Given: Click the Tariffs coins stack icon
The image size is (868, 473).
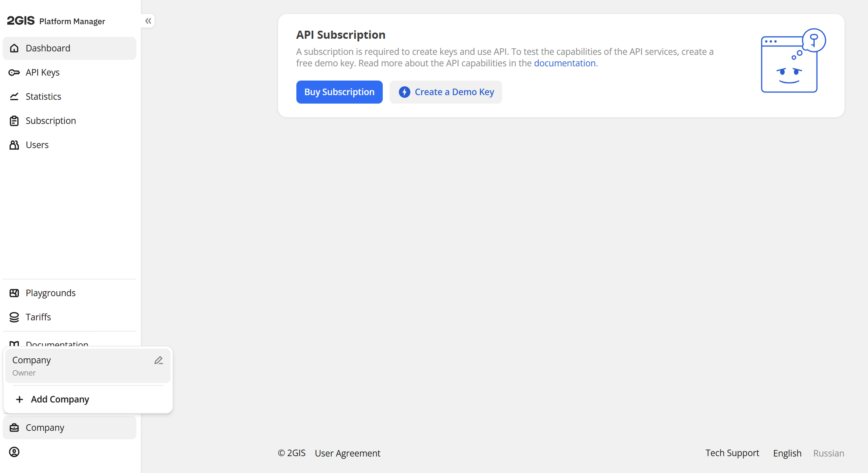Looking at the screenshot, I should point(14,317).
